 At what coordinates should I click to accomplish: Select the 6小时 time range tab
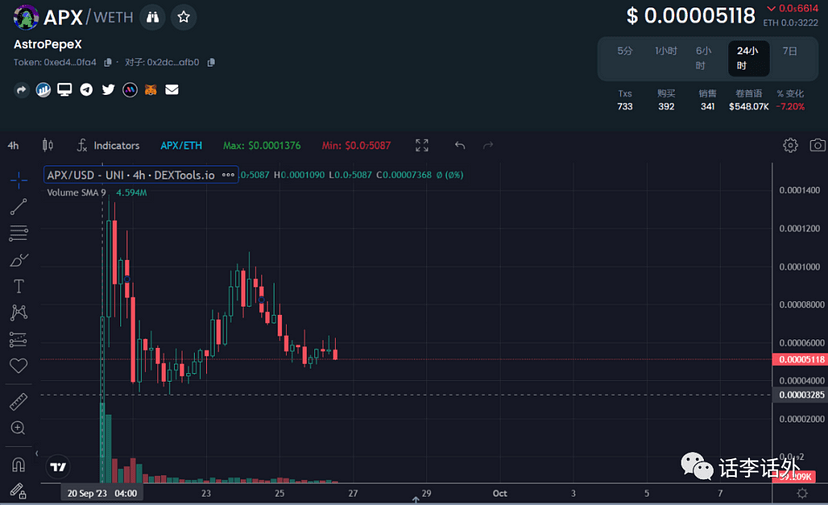703,58
